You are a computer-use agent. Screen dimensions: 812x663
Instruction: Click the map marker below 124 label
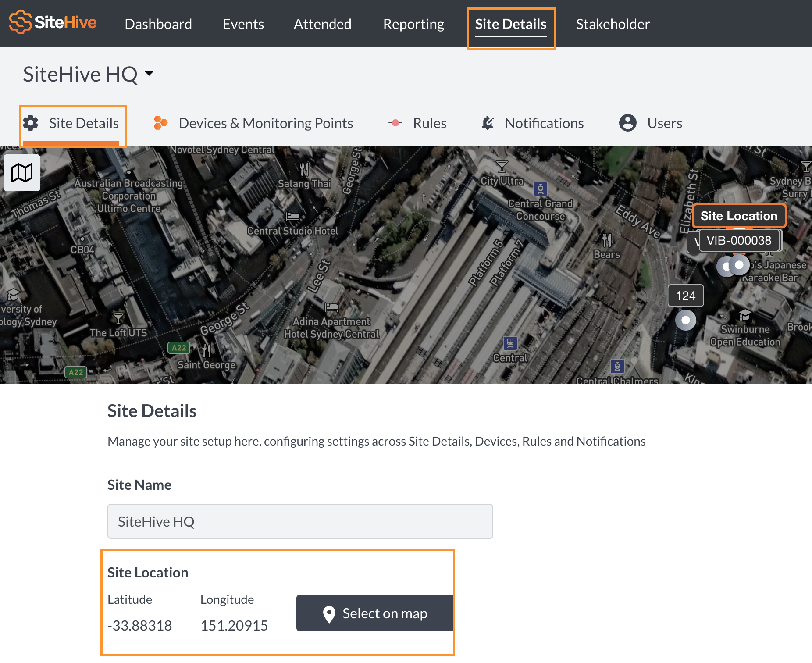click(x=686, y=320)
